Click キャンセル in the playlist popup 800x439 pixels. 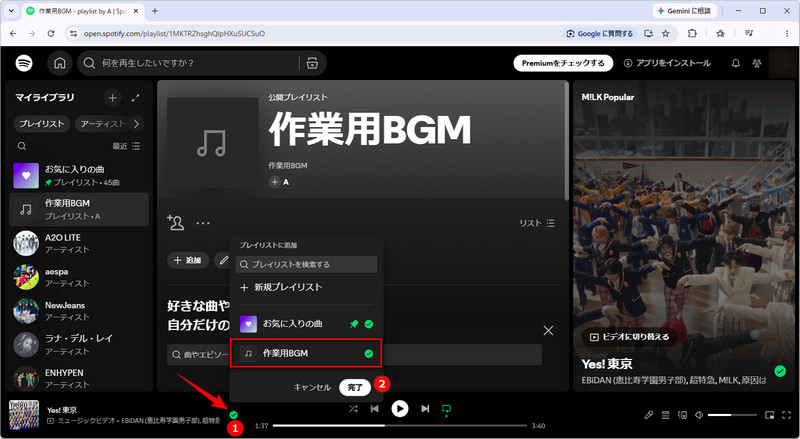click(312, 387)
